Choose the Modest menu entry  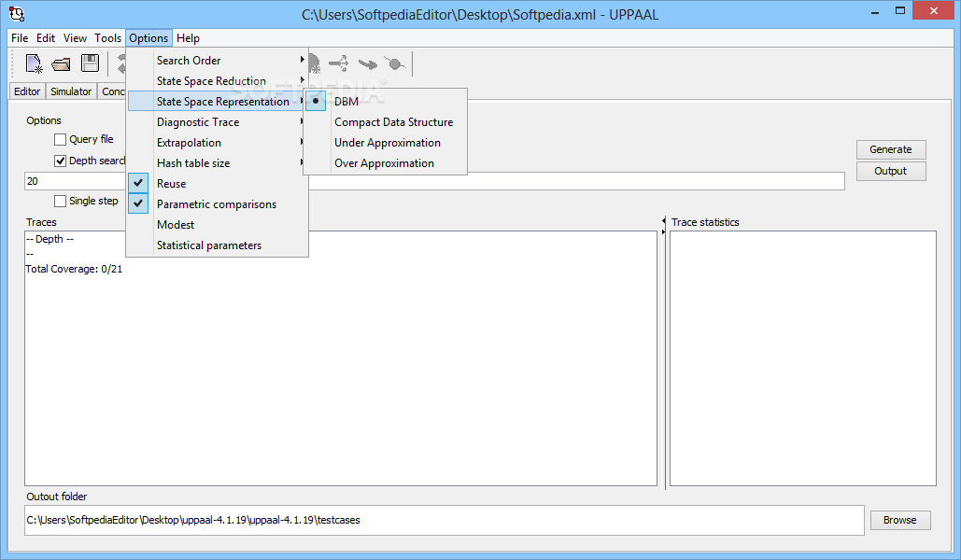click(218, 225)
